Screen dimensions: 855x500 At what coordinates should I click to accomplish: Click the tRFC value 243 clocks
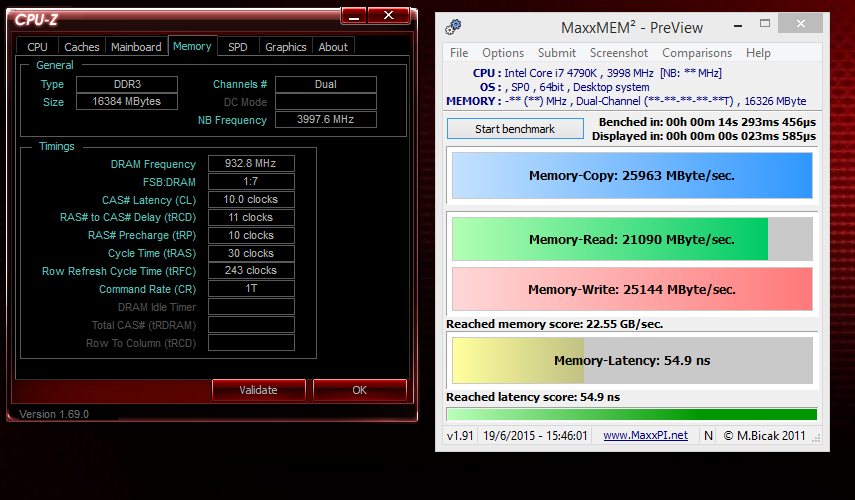[251, 270]
